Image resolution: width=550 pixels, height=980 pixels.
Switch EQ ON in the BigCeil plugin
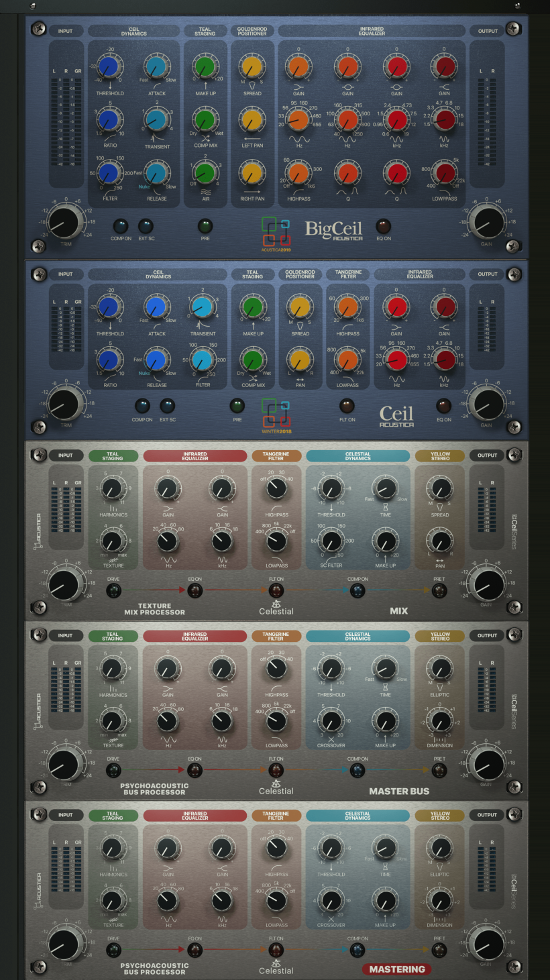[x=383, y=226]
